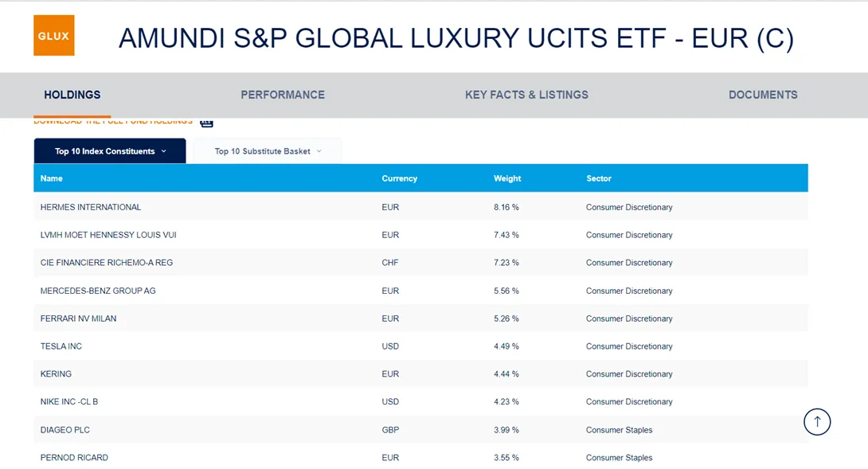Expand Top 10 Substitute Basket chevron
Screen dimensions: 868x469
319,151
